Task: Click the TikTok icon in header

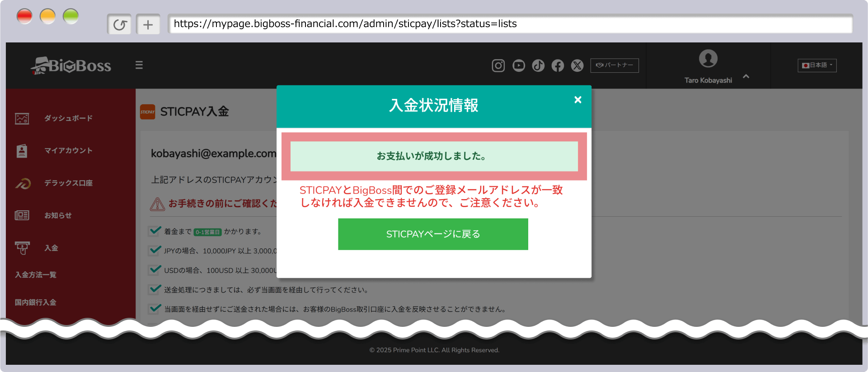Action: pos(538,66)
